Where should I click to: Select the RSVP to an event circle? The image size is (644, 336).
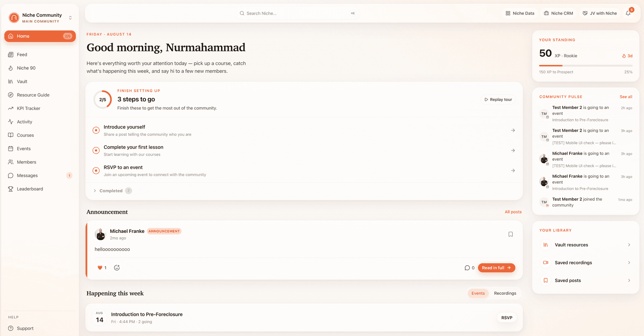(96, 171)
